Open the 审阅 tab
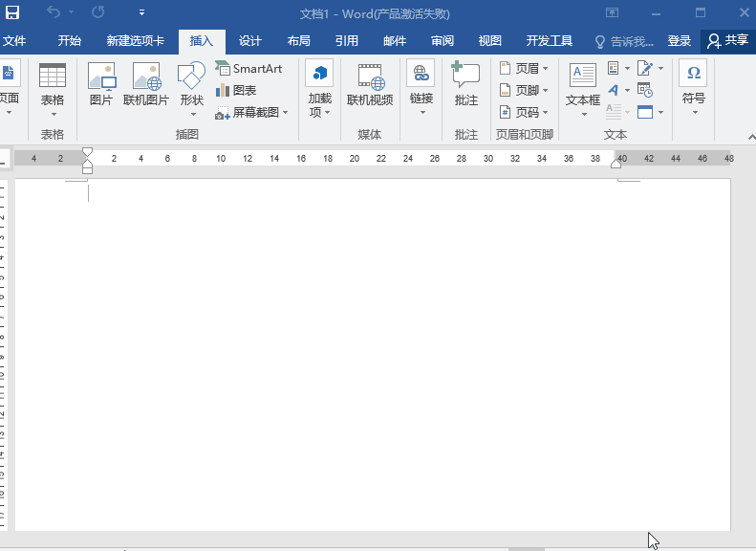The height and width of the screenshot is (551, 756). (443, 41)
